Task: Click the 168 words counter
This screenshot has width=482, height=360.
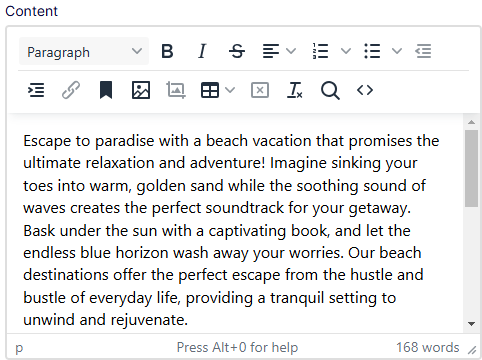Action: coord(428,347)
